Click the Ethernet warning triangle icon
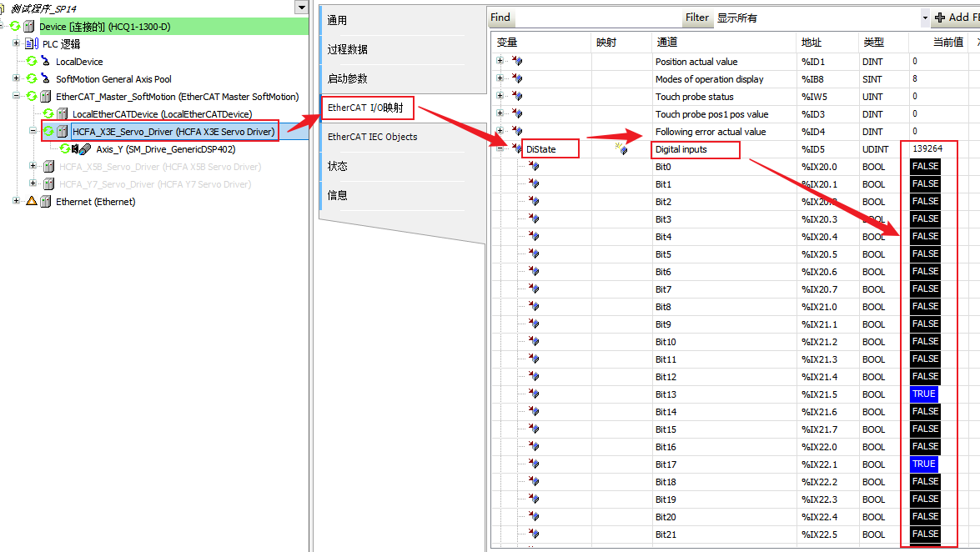The image size is (980, 552). (x=32, y=202)
